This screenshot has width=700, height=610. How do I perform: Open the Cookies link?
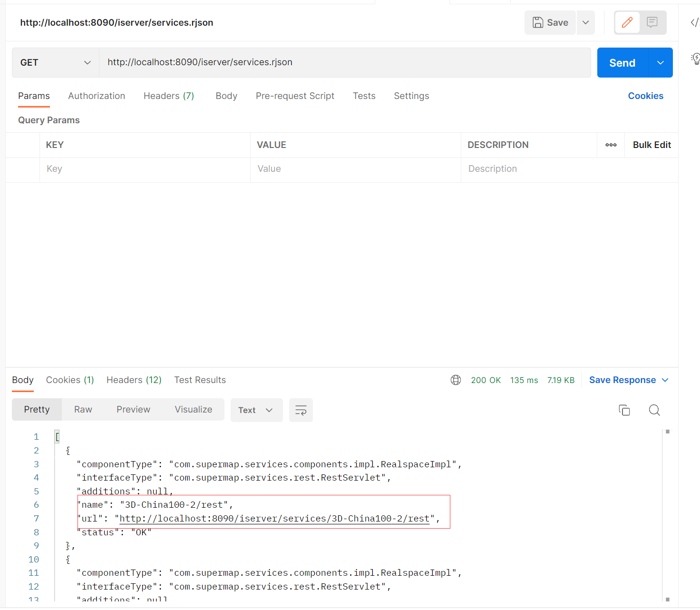pos(645,96)
